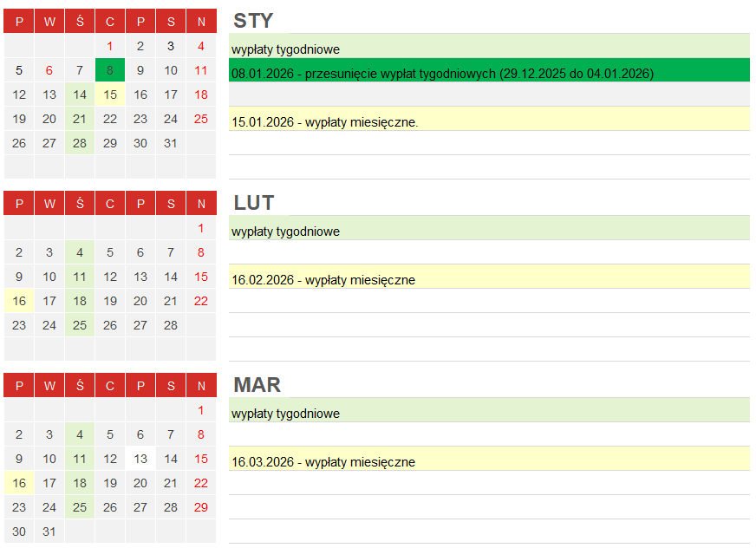
Task: Click the '08.01.2026 - przesunięcie wypłat tygodniowych' note
Action: (x=489, y=70)
